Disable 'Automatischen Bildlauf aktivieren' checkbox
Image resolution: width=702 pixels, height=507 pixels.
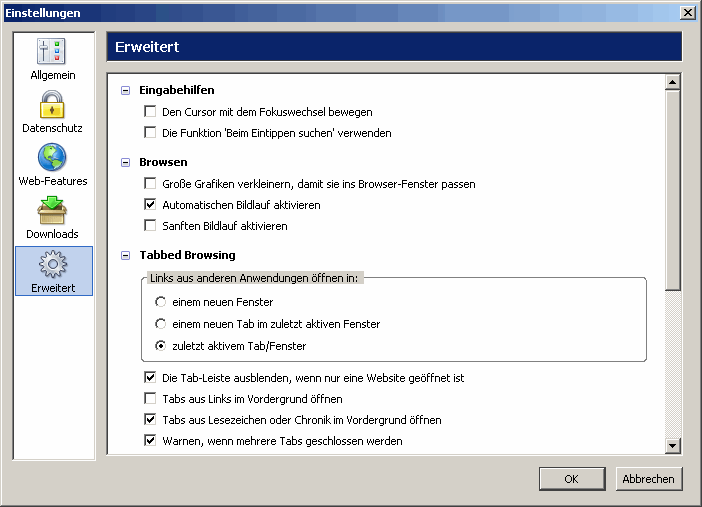pyautogui.click(x=151, y=205)
